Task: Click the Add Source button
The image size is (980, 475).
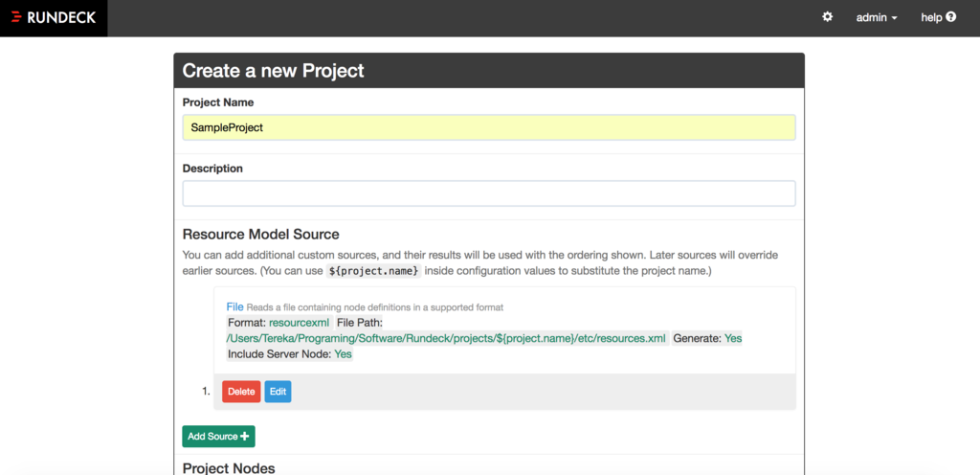Action: (x=218, y=437)
